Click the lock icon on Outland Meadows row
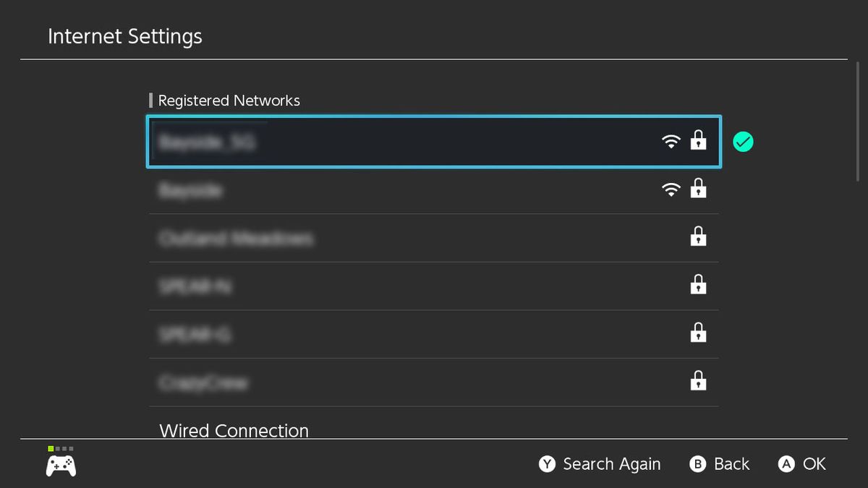This screenshot has width=868, height=488. pyautogui.click(x=699, y=237)
